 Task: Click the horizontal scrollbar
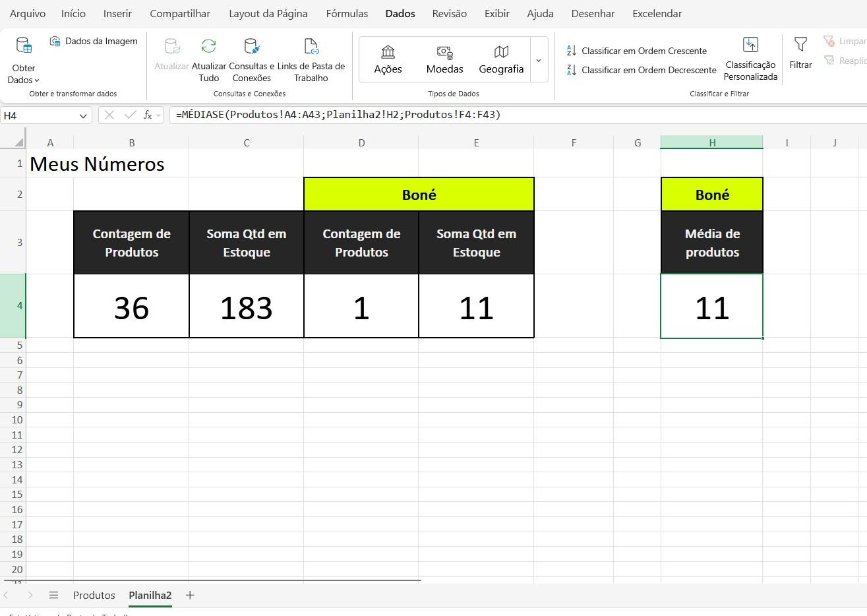tap(212, 581)
